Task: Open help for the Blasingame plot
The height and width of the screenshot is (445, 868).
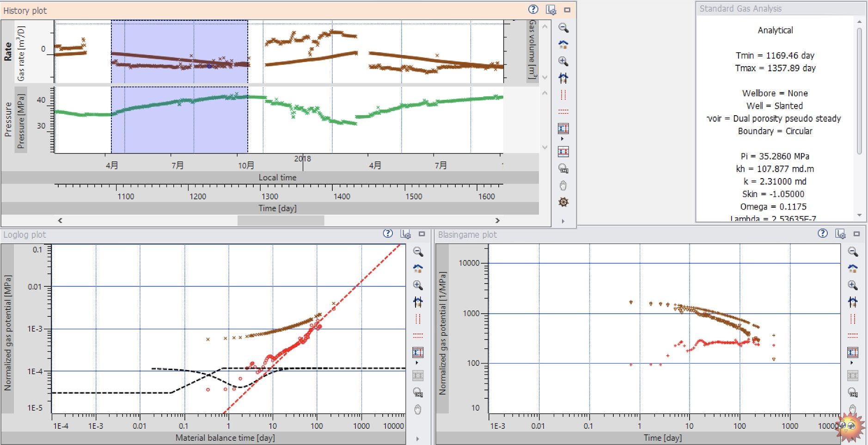Action: point(823,234)
